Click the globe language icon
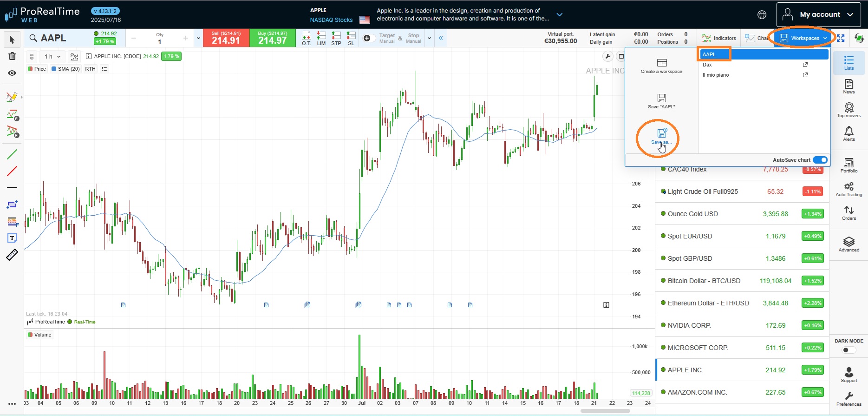Screen dimensions: 868x416 click(762, 15)
